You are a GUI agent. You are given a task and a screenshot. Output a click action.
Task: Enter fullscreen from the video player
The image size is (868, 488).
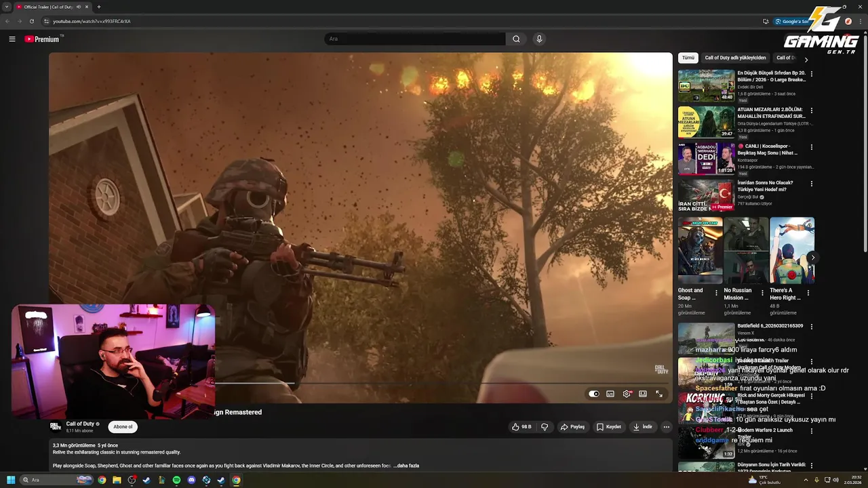[x=659, y=394]
